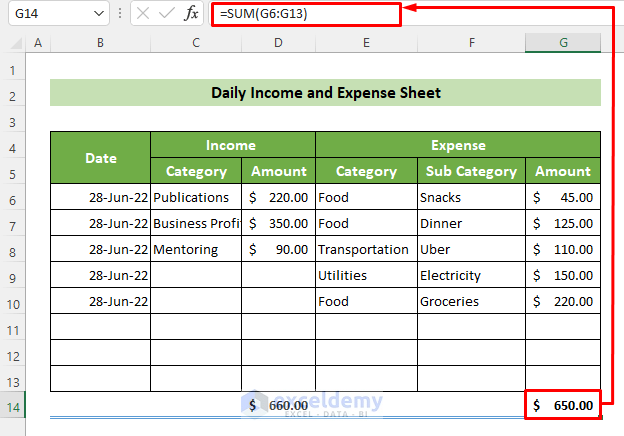The height and width of the screenshot is (436, 624).
Task: Click the Publications income category cell
Action: [x=196, y=197]
